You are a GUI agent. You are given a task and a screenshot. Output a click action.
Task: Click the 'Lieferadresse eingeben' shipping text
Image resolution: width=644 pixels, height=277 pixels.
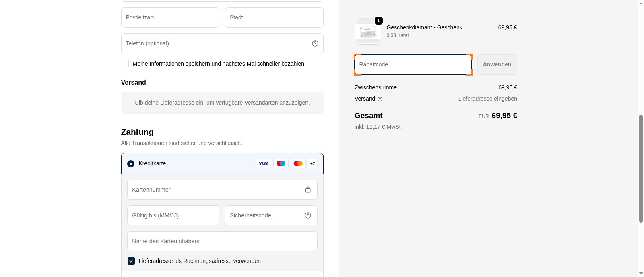pyautogui.click(x=487, y=99)
